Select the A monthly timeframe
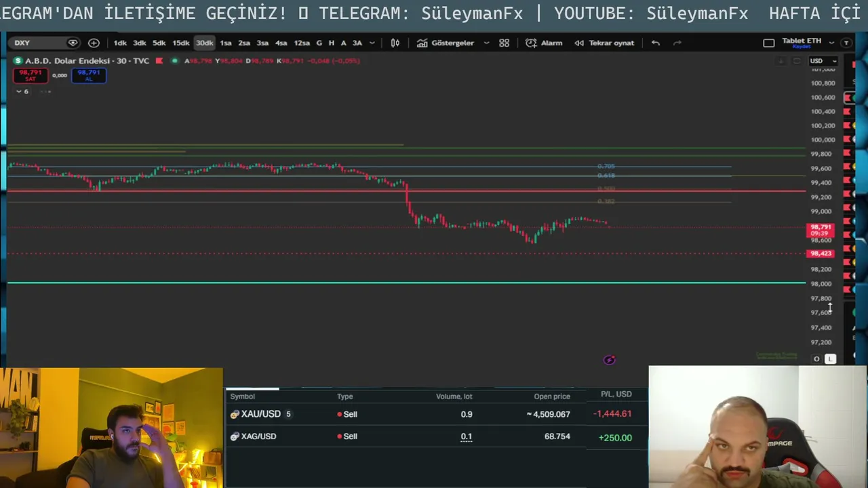The height and width of the screenshot is (488, 868). click(x=344, y=43)
